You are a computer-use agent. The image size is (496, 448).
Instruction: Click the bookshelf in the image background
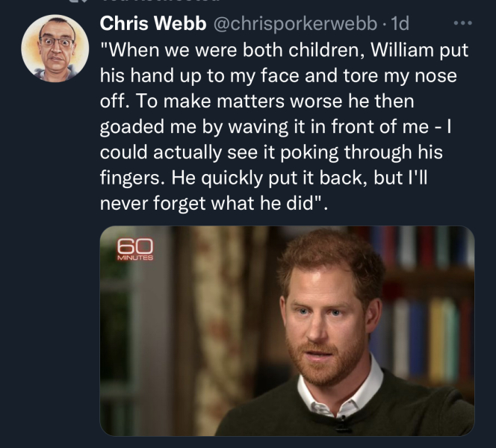[x=430, y=314]
